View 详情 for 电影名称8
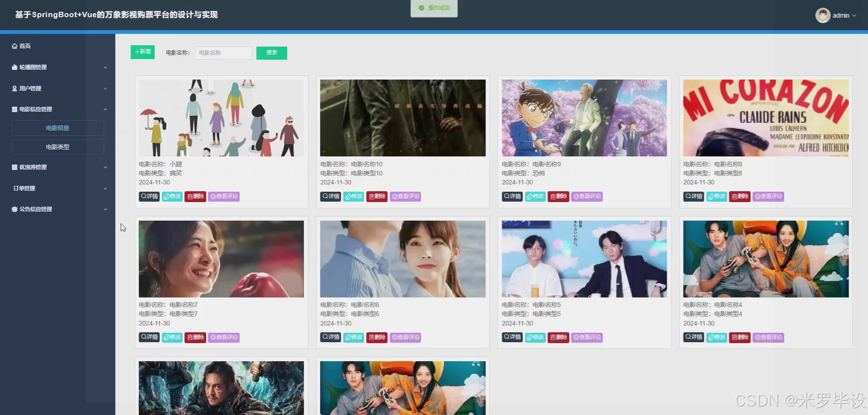The image size is (868, 415). (x=693, y=196)
